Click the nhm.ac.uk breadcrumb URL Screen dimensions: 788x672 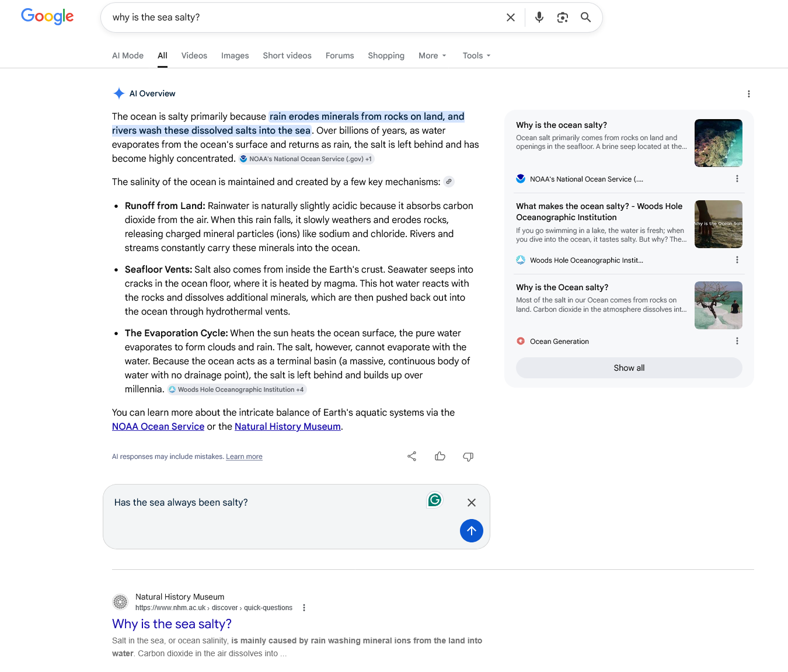point(214,608)
